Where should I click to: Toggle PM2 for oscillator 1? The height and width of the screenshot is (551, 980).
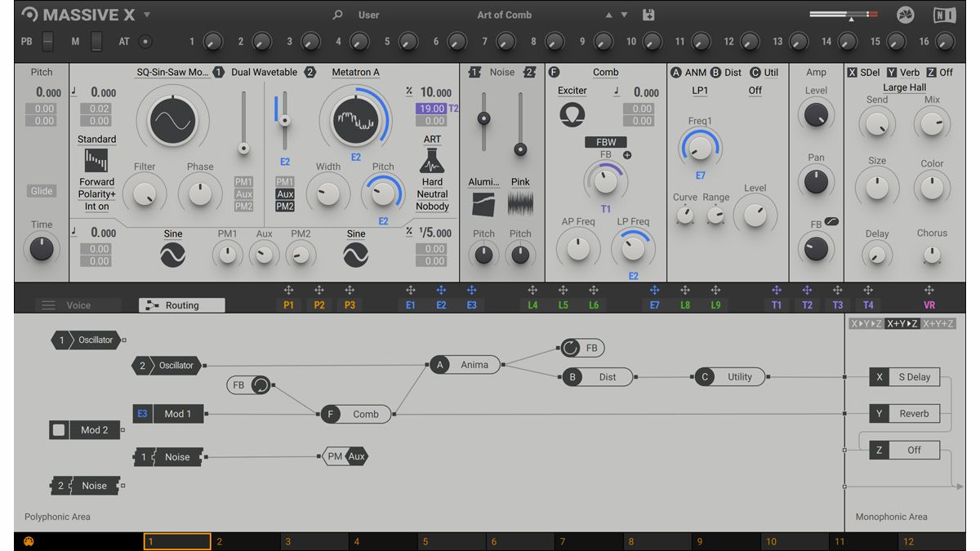[243, 207]
